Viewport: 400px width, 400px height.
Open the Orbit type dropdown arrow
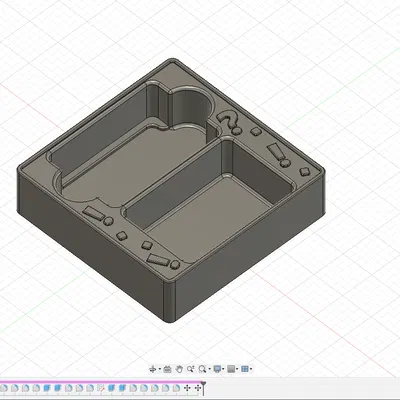[x=160, y=369]
